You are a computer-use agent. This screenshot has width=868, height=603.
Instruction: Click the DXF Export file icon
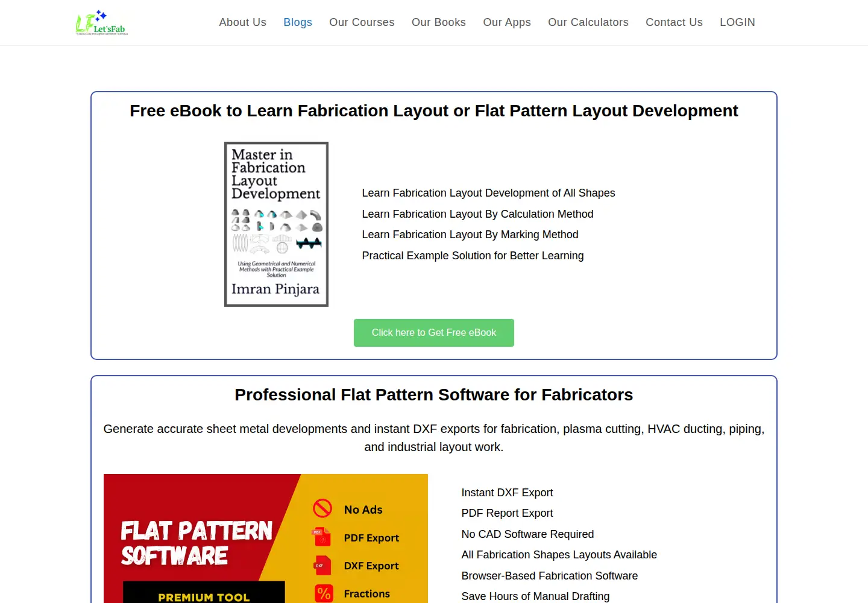click(322, 565)
